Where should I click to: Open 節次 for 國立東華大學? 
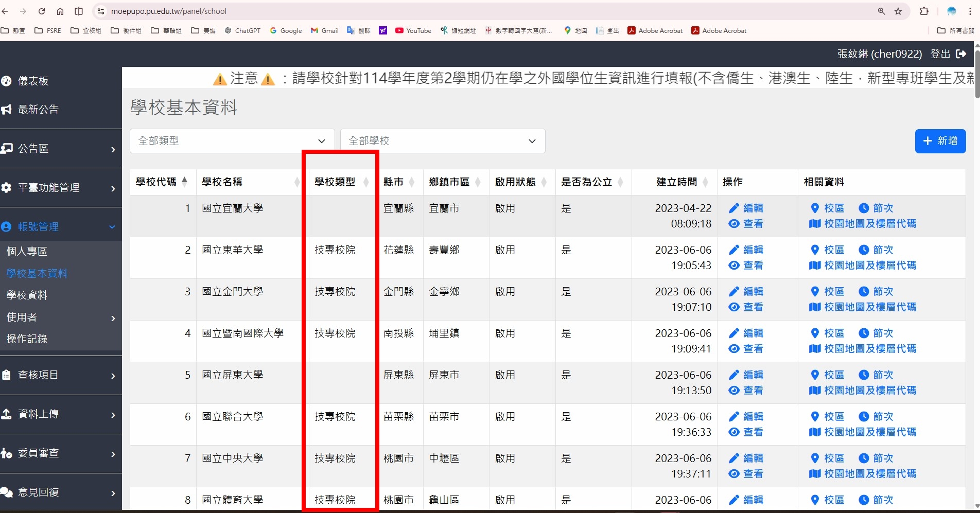pyautogui.click(x=876, y=250)
